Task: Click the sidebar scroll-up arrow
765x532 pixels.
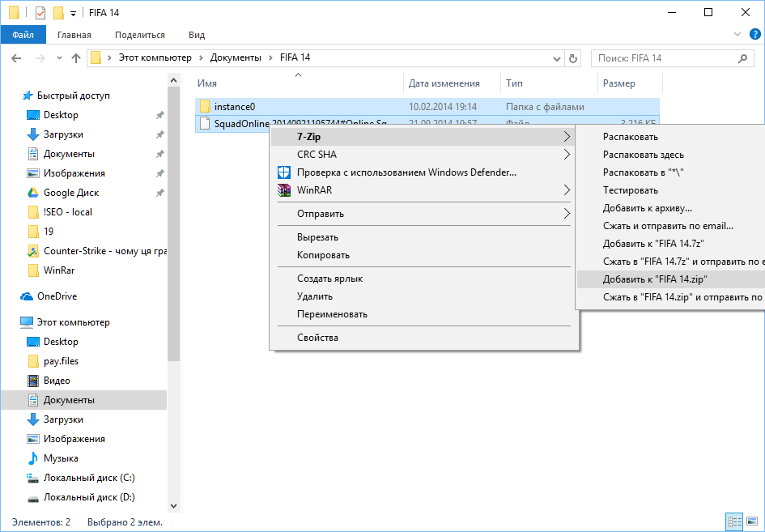Action: pyautogui.click(x=174, y=80)
